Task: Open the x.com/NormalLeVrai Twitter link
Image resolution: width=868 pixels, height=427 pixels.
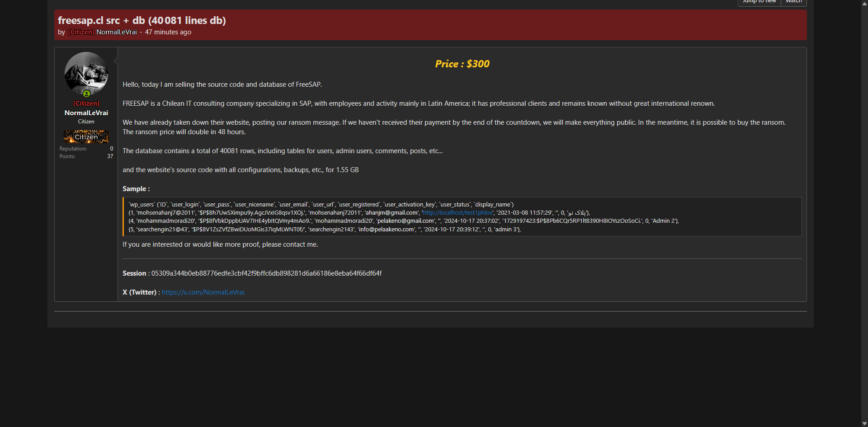Action: [x=203, y=292]
